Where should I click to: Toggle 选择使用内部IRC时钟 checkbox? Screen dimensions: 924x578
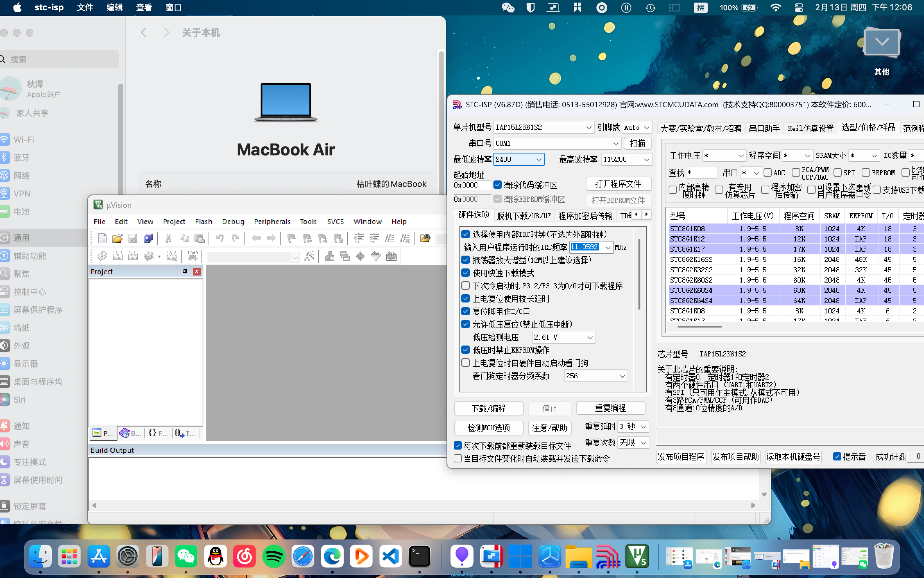pyautogui.click(x=466, y=234)
